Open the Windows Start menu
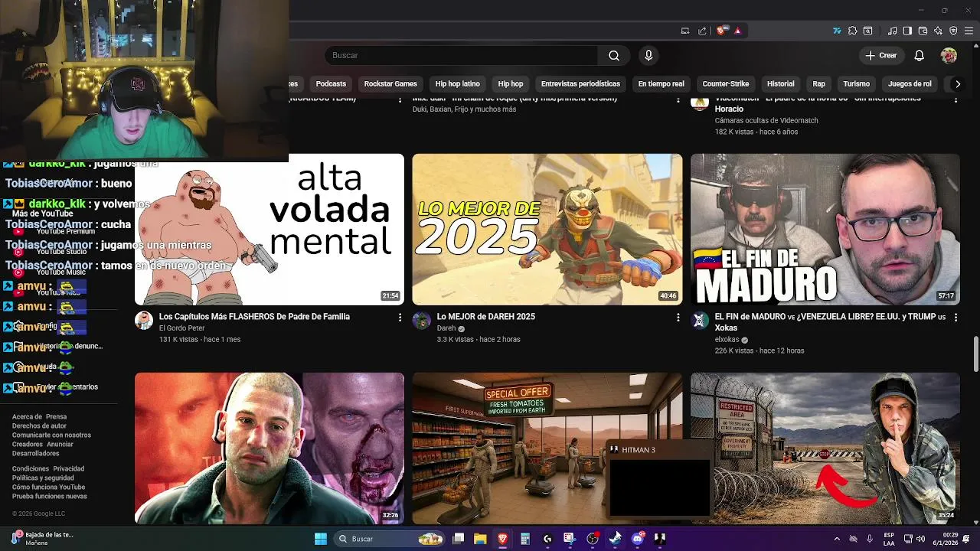The image size is (980, 551). (x=321, y=539)
